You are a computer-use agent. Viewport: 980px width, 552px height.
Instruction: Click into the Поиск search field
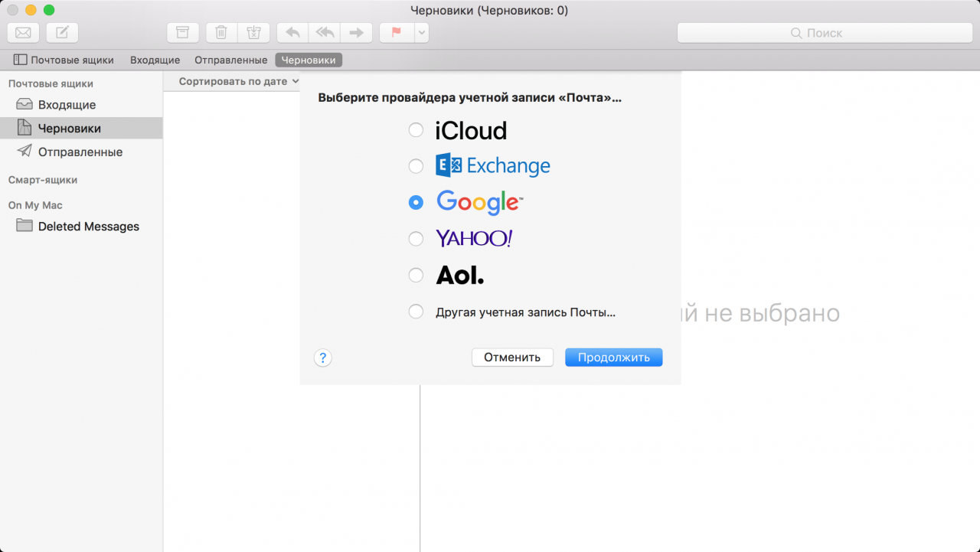(x=825, y=33)
